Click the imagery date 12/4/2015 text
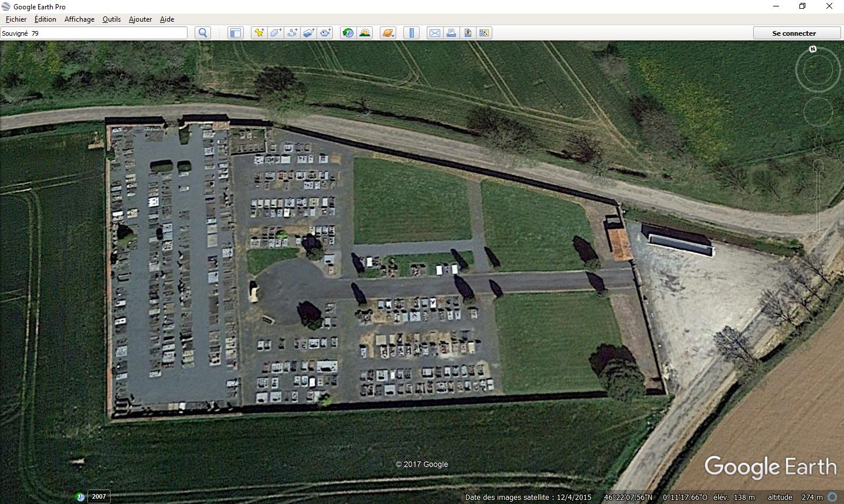This screenshot has height=504, width=844. 574,497
